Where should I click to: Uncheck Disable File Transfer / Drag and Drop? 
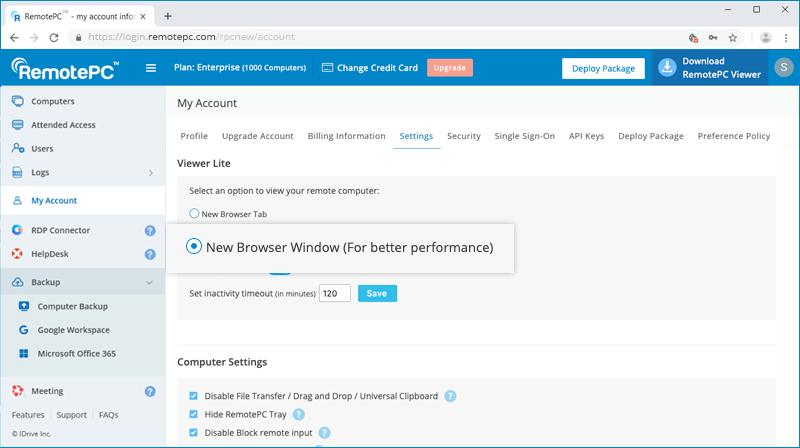193,396
